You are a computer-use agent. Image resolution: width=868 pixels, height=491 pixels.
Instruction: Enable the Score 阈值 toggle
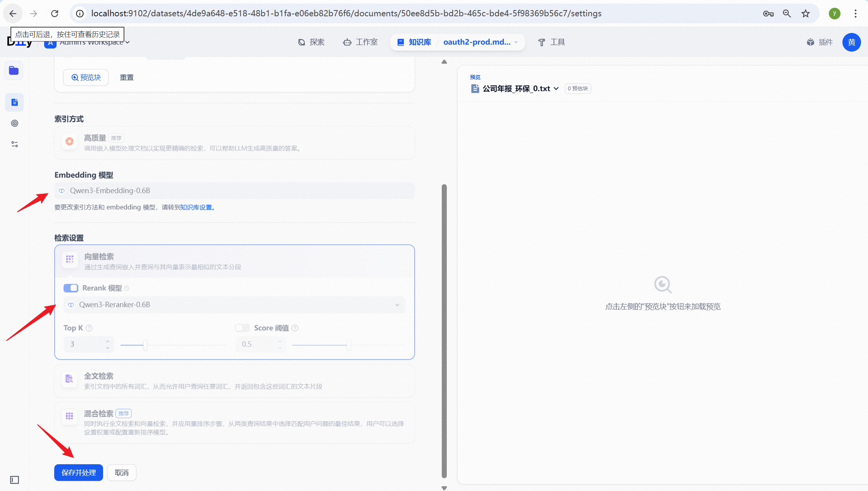(x=243, y=328)
